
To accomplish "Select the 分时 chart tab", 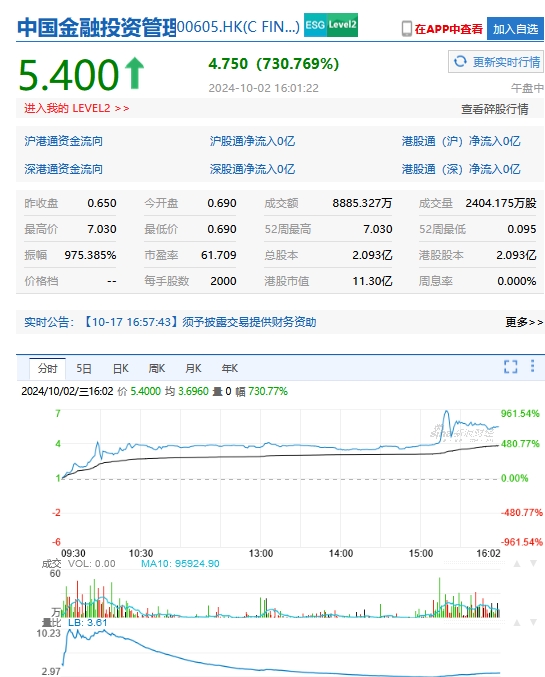I will pos(47,369).
